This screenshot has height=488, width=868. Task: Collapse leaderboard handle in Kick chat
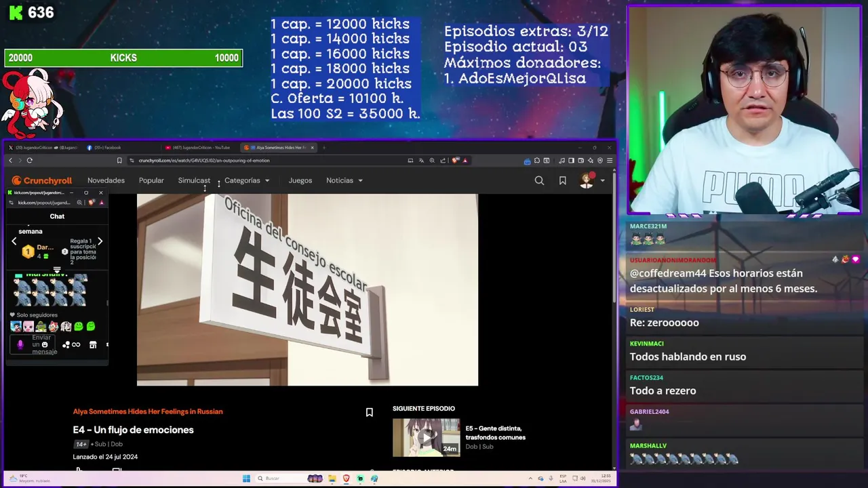[57, 270]
